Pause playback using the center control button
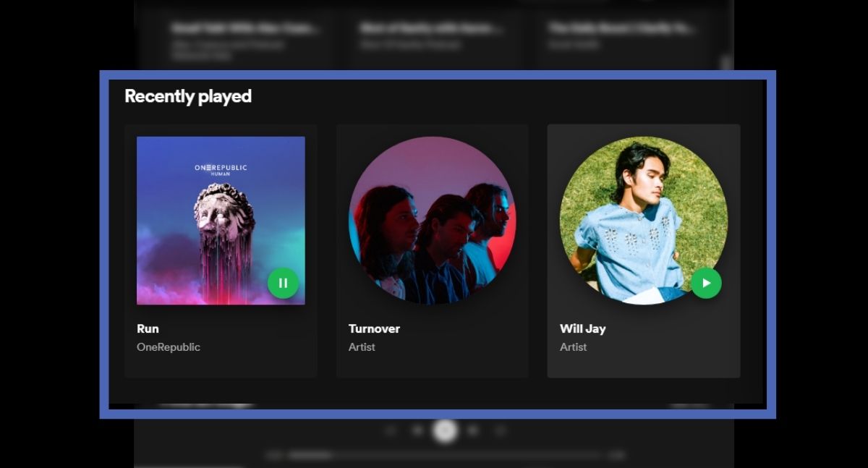Image resolution: width=868 pixels, height=468 pixels. 446,430
